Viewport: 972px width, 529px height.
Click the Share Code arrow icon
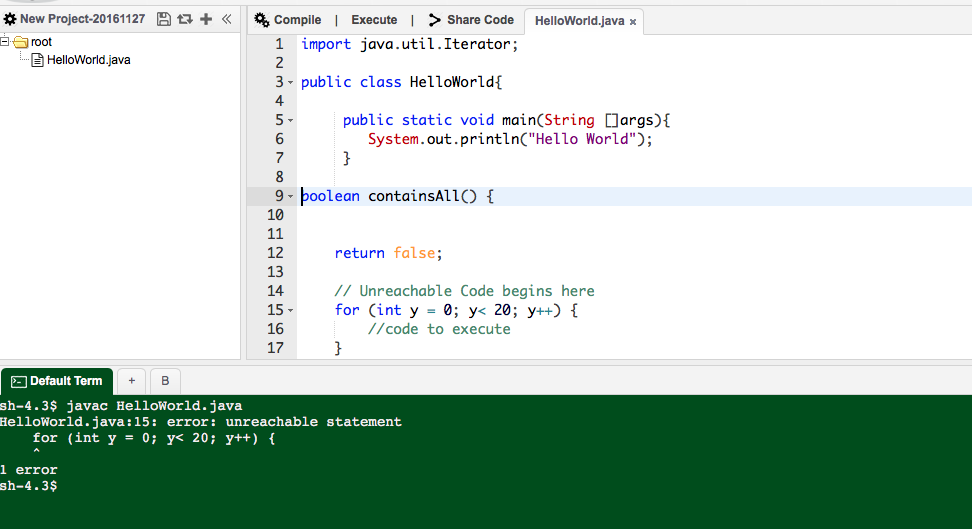tap(435, 20)
